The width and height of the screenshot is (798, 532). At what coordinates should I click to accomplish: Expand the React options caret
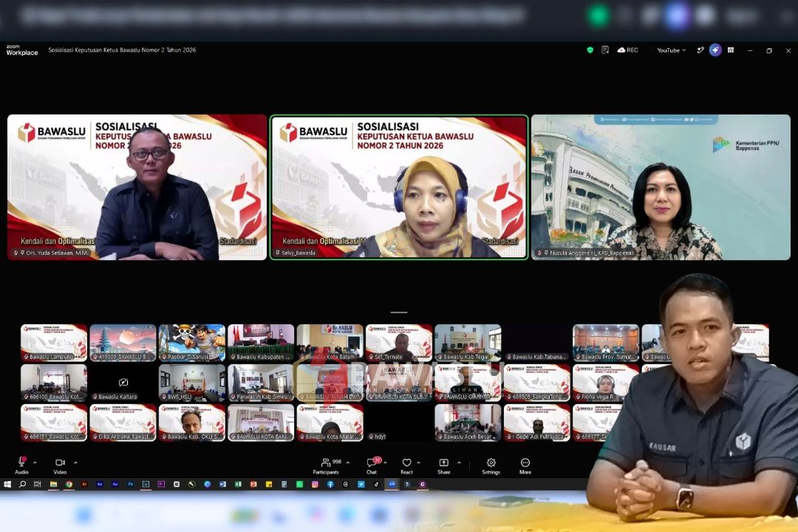pos(418,463)
